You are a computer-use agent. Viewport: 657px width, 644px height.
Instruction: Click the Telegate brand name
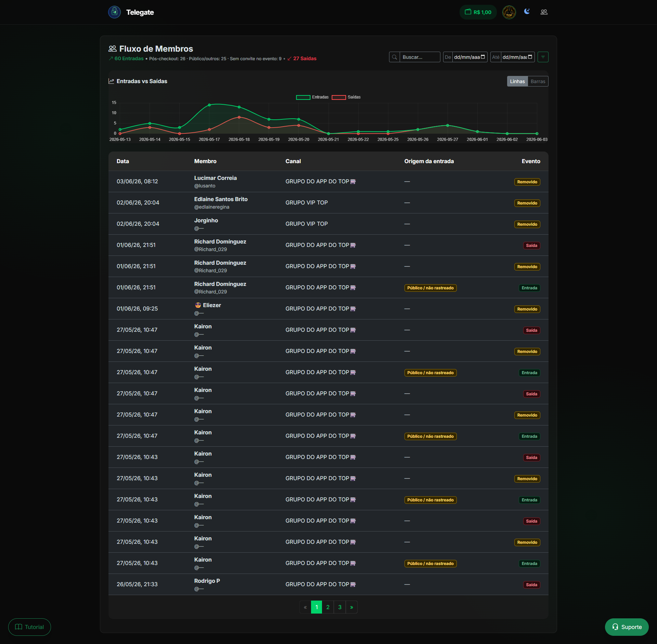point(140,12)
